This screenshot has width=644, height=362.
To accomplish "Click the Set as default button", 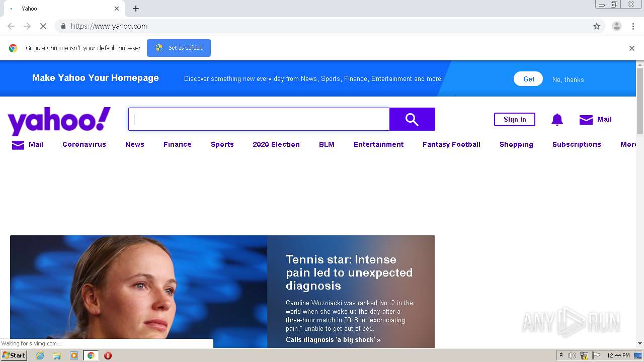I will [x=179, y=48].
